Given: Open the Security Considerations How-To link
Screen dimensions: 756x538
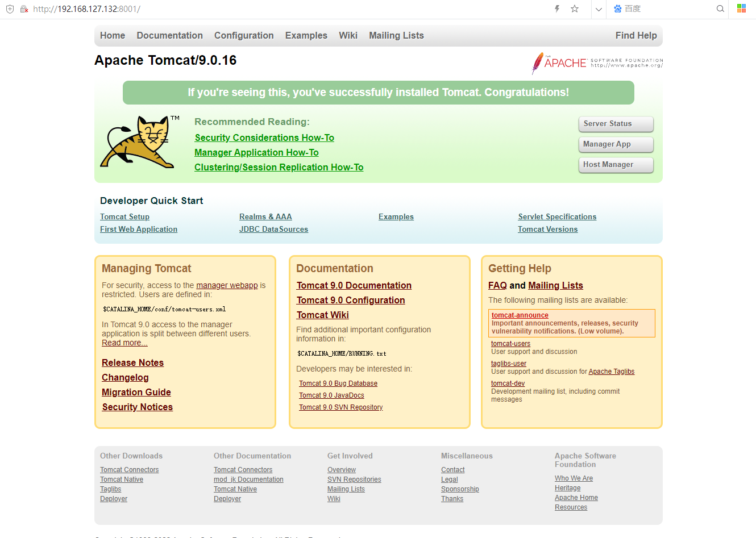Looking at the screenshot, I should tap(264, 137).
